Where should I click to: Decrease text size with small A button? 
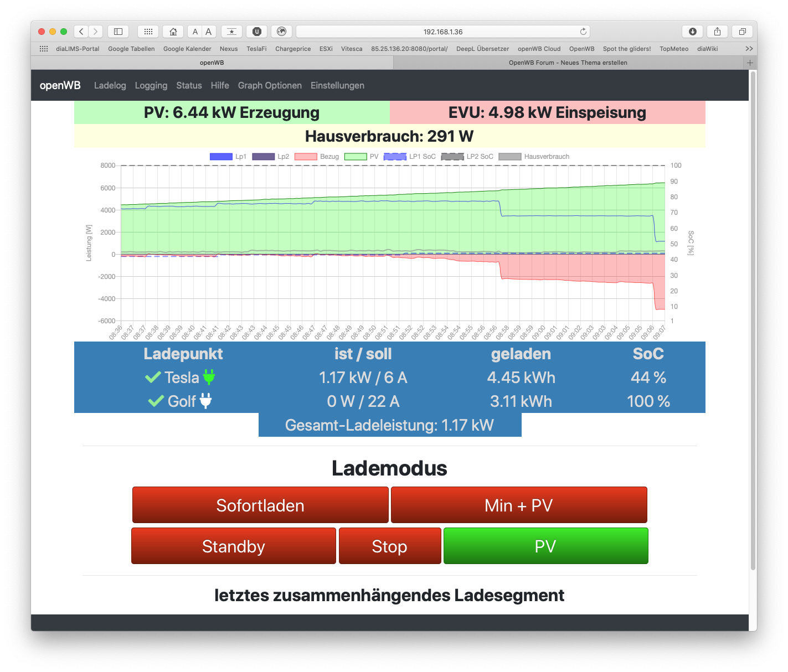tap(195, 32)
